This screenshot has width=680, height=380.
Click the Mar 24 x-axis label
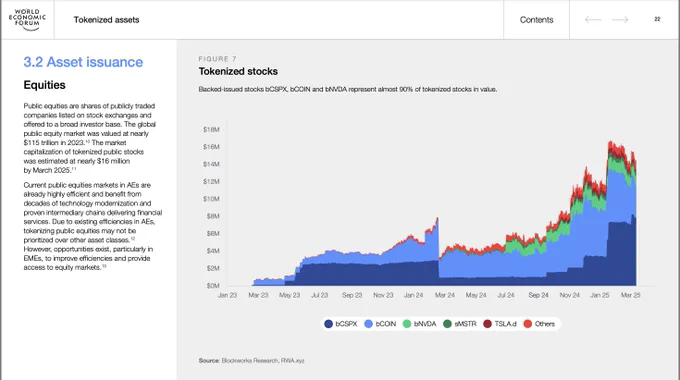(445, 295)
